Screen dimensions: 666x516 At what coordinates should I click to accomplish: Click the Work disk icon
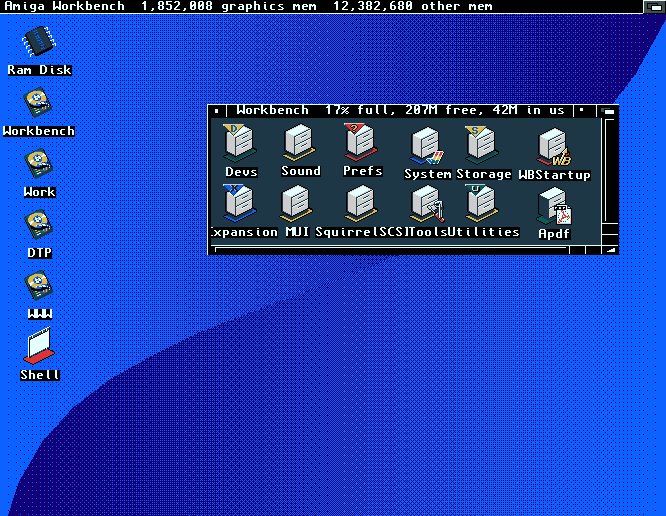point(38,163)
